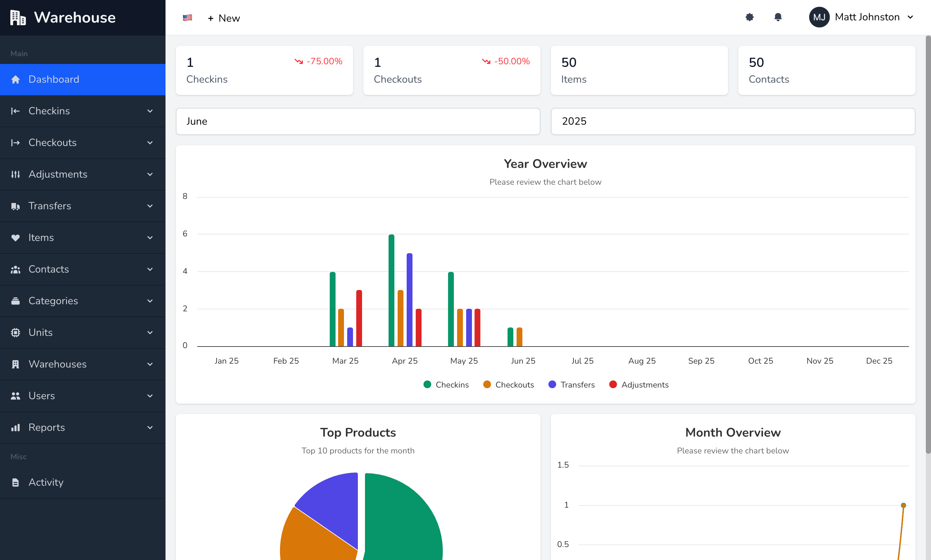Select the Checkins sidebar icon
The height and width of the screenshot is (560, 931).
coord(16,111)
